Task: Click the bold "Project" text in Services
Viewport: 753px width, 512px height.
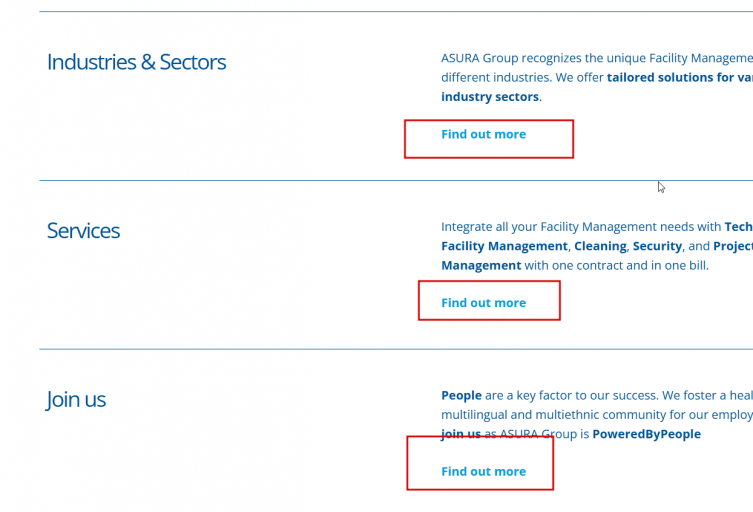Action: [733, 246]
